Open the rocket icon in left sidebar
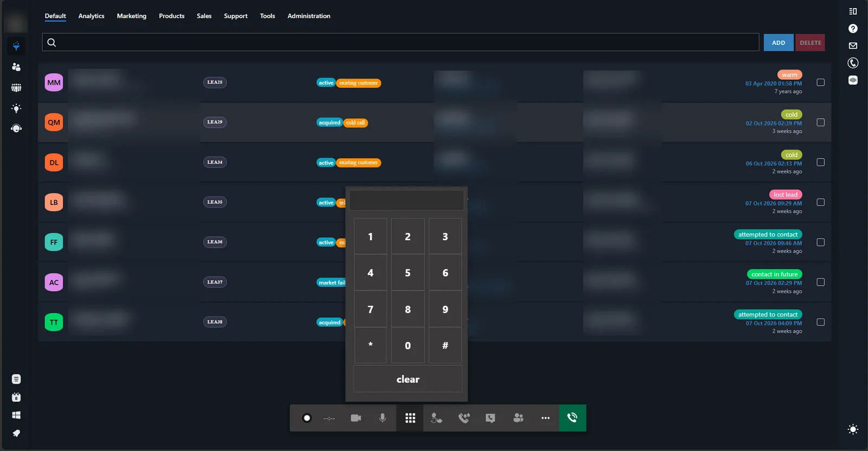This screenshot has height=451, width=868. tap(16, 433)
